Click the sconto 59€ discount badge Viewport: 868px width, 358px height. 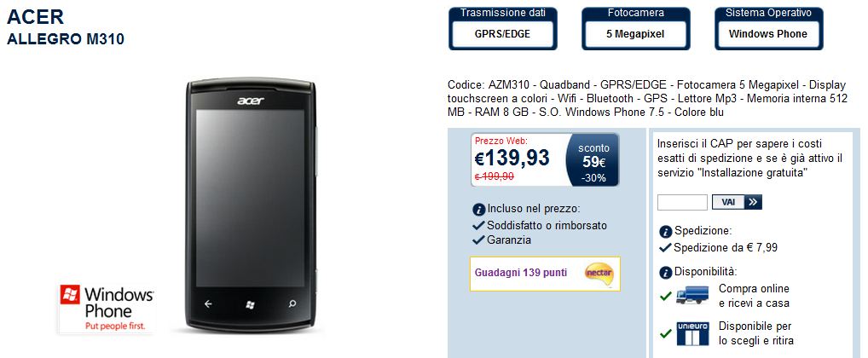(x=593, y=160)
